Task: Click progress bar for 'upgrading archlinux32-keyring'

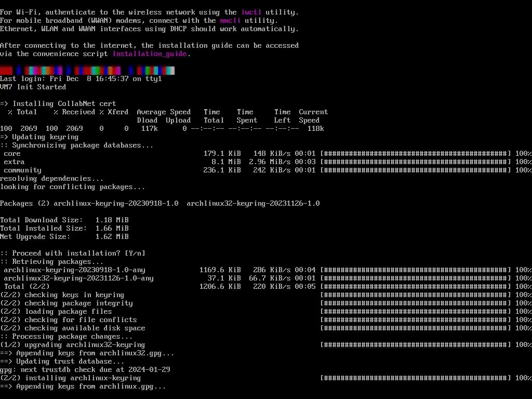Action: (x=416, y=345)
